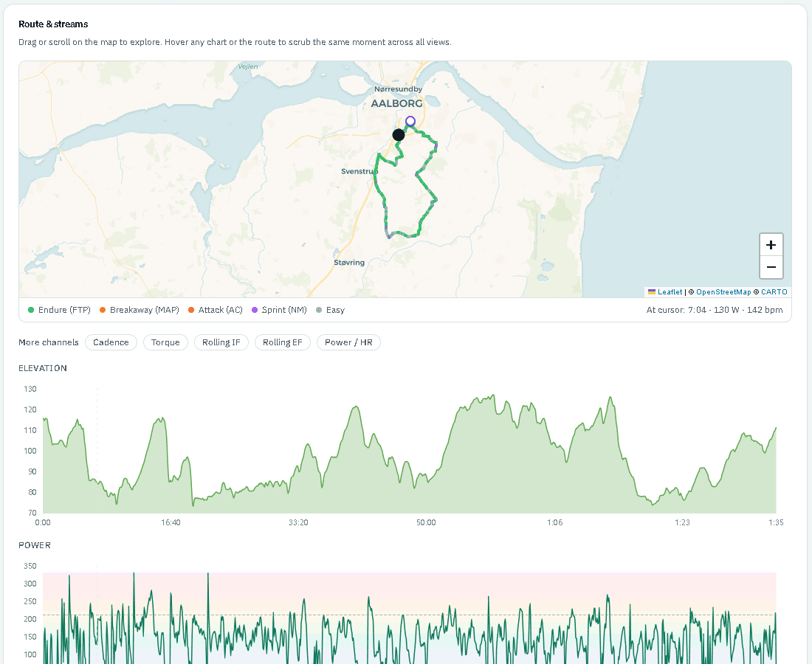Click the AALBORG city label on map
The width and height of the screenshot is (812, 664).
pyautogui.click(x=396, y=103)
